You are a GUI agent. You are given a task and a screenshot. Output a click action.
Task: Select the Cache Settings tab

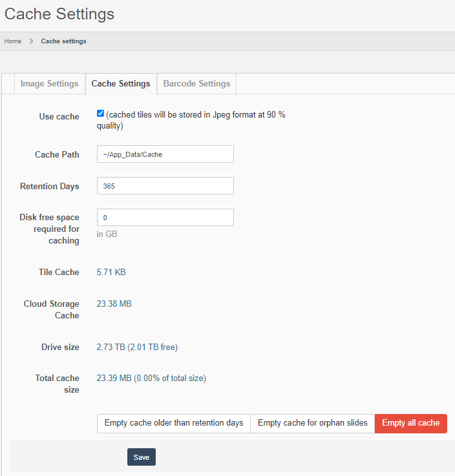121,84
